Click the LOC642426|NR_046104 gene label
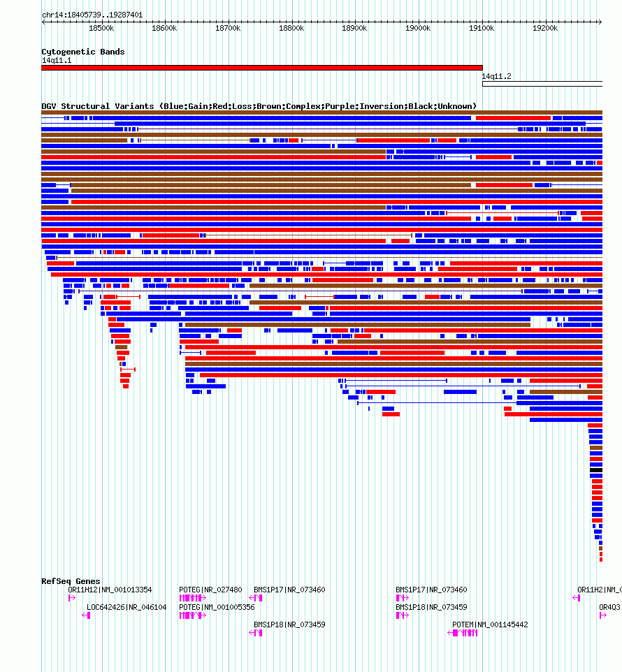 [126, 607]
